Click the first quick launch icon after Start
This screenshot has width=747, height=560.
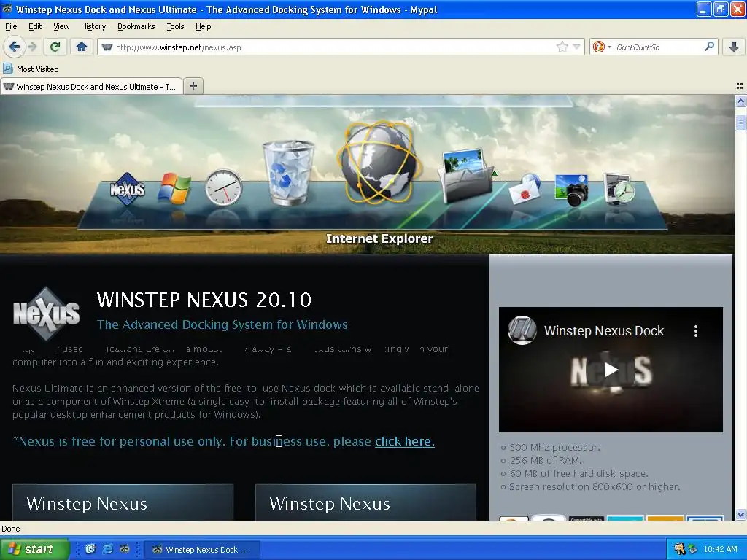pos(90,549)
